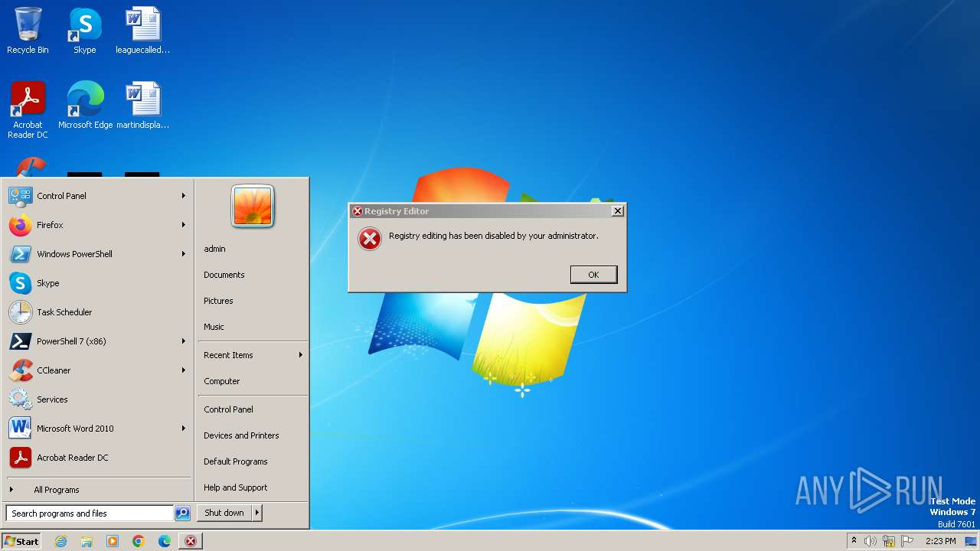Launch Chrome from the taskbar
The height and width of the screenshot is (551, 980).
tap(139, 541)
